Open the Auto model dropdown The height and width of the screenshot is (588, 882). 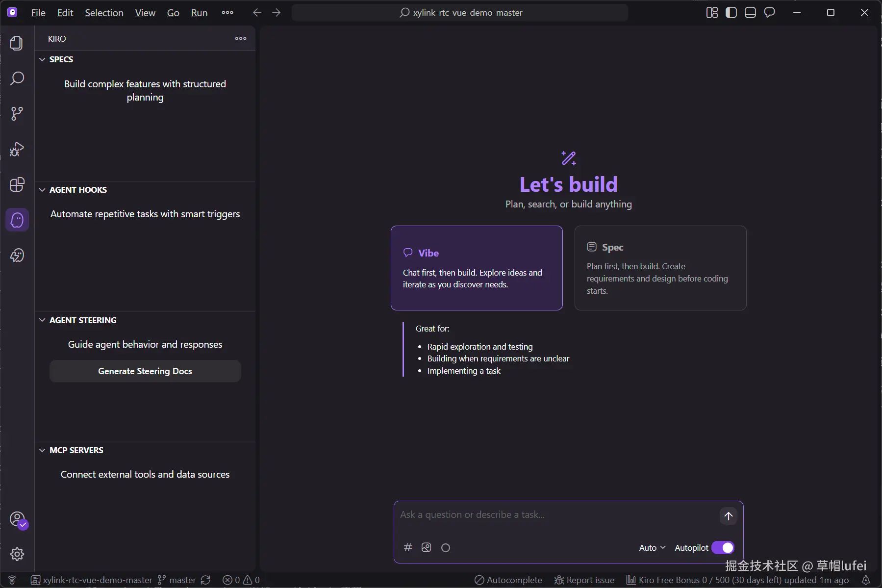(x=652, y=547)
